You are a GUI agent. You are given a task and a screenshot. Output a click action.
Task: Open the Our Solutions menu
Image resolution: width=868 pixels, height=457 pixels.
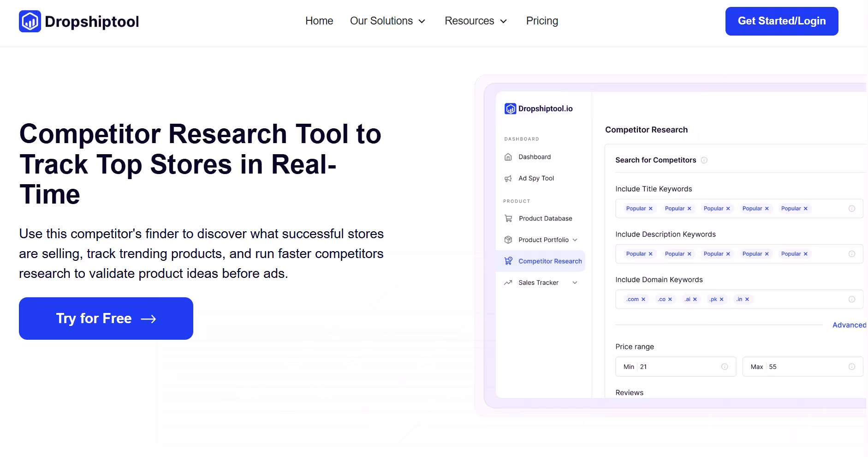pyautogui.click(x=387, y=21)
